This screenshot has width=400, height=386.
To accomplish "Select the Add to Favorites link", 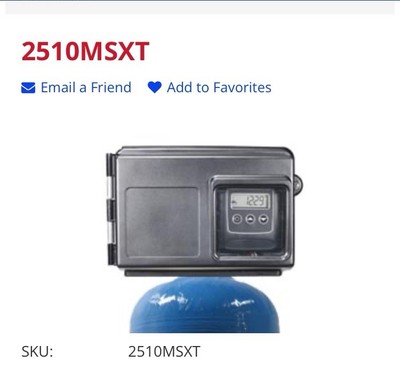I will click(x=219, y=87).
